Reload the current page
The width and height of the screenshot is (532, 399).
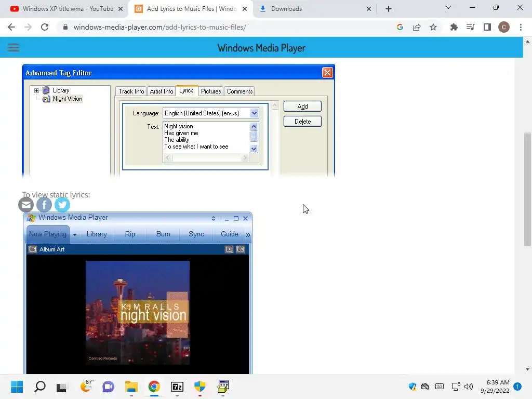pos(45,27)
